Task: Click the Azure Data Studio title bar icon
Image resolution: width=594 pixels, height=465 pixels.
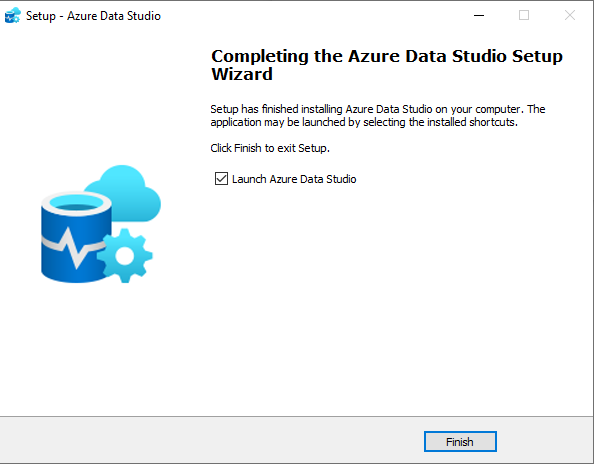Action: coord(13,16)
